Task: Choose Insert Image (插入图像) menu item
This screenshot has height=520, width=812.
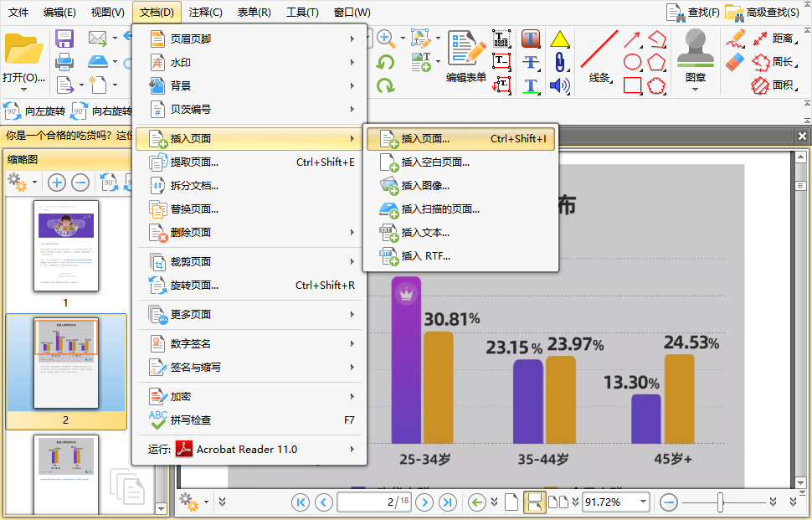Action: [461, 185]
